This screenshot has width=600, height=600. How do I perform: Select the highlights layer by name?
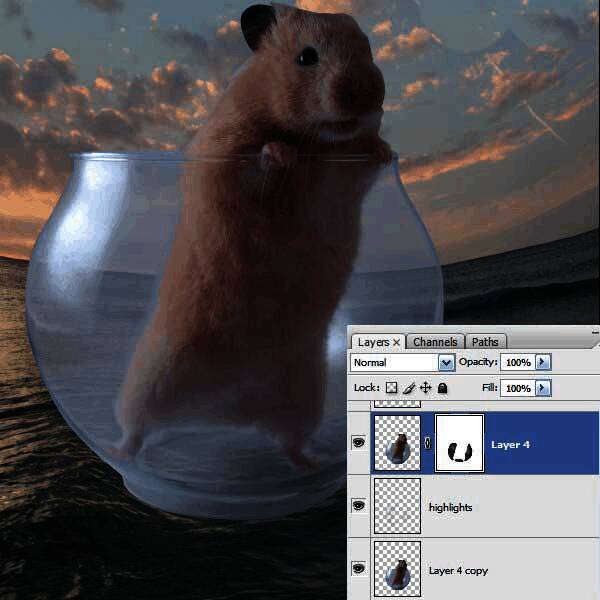pyautogui.click(x=450, y=508)
